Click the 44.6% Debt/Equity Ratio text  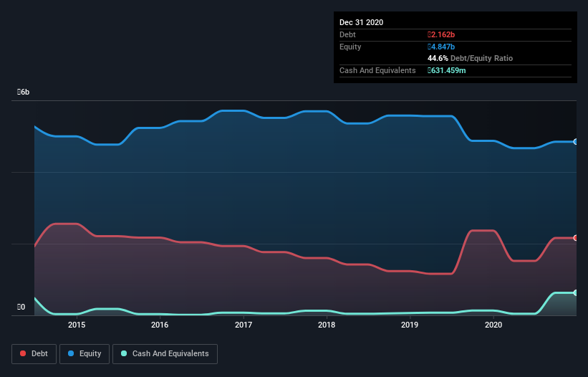point(470,58)
